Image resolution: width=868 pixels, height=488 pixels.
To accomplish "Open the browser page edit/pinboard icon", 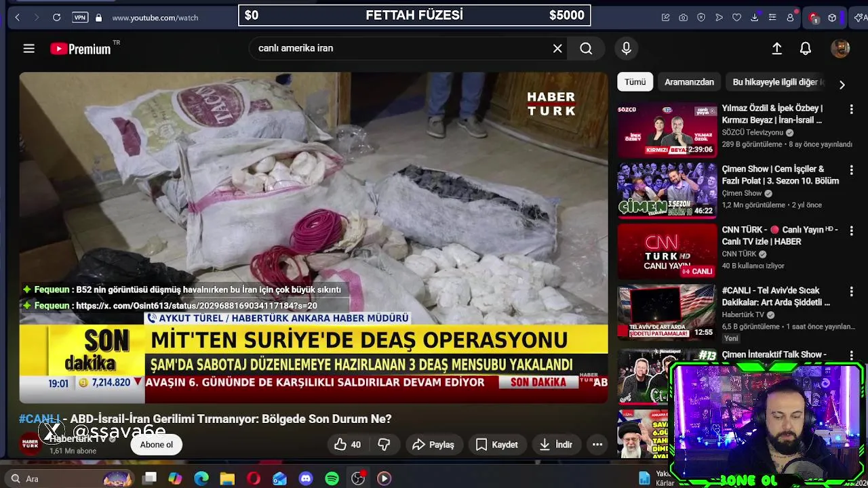I will click(665, 18).
